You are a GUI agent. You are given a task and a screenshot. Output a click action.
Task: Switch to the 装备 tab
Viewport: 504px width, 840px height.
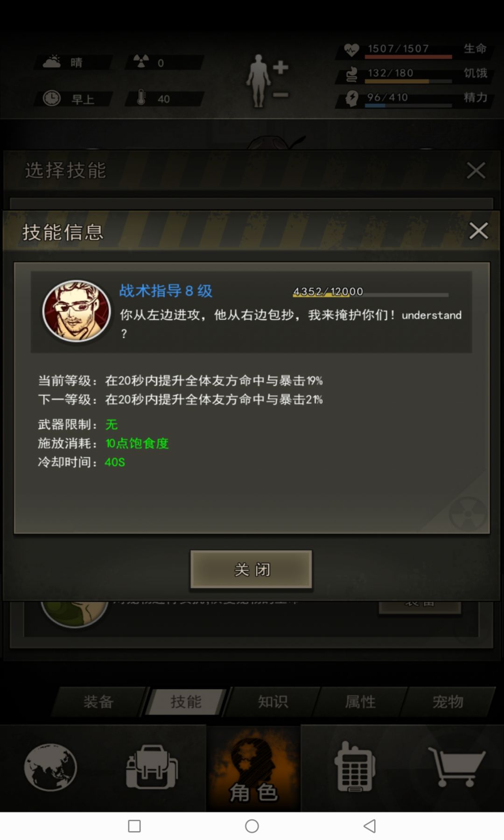click(98, 701)
